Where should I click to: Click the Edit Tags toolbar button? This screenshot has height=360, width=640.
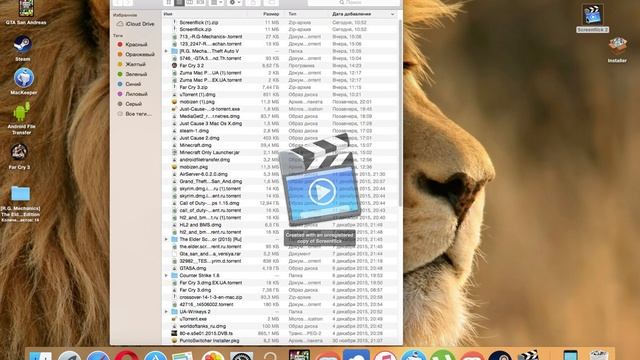pyautogui.click(x=271, y=2)
